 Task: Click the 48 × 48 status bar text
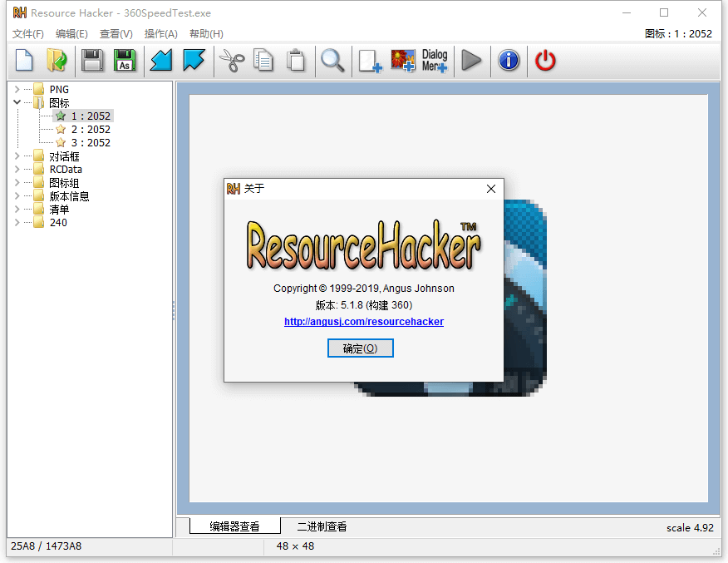[295, 546]
